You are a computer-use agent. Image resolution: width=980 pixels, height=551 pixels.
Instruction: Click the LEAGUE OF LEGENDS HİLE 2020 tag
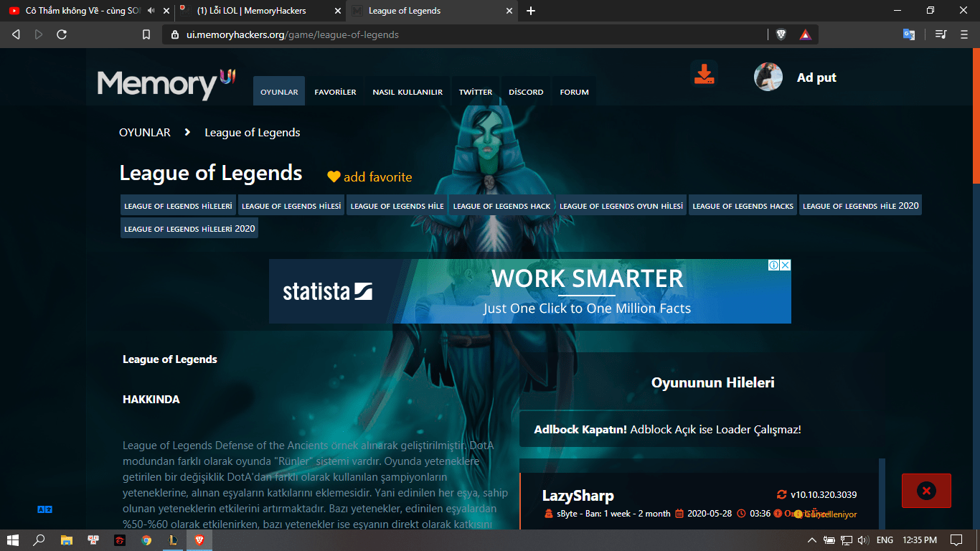pyautogui.click(x=860, y=206)
